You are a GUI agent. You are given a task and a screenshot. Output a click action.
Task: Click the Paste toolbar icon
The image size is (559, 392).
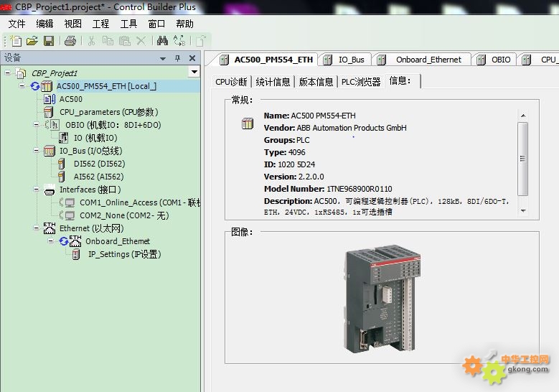[124, 41]
